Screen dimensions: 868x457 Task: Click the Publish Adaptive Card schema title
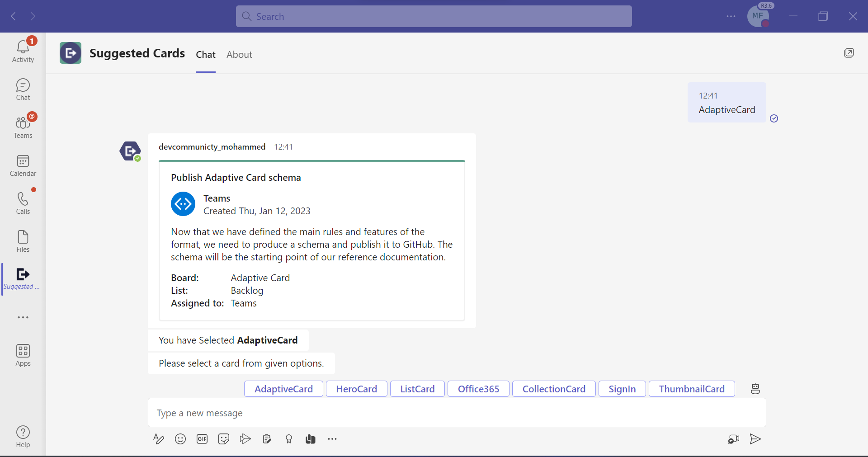point(236,178)
